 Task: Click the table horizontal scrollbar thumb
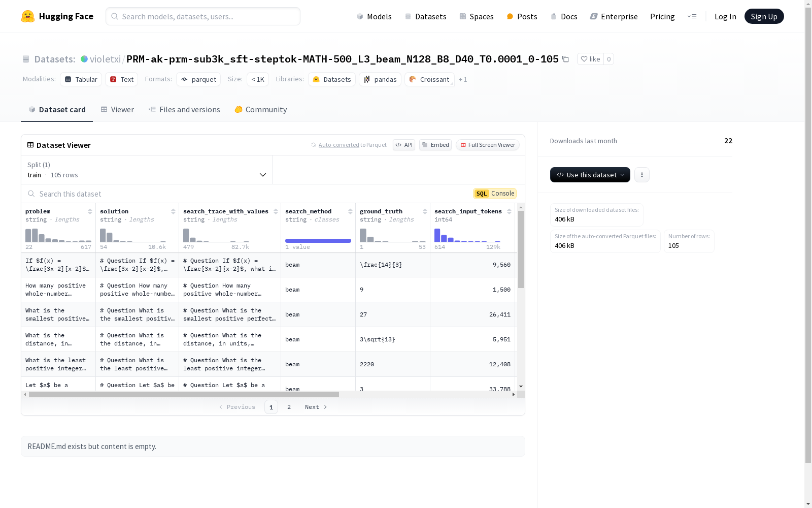point(184,394)
